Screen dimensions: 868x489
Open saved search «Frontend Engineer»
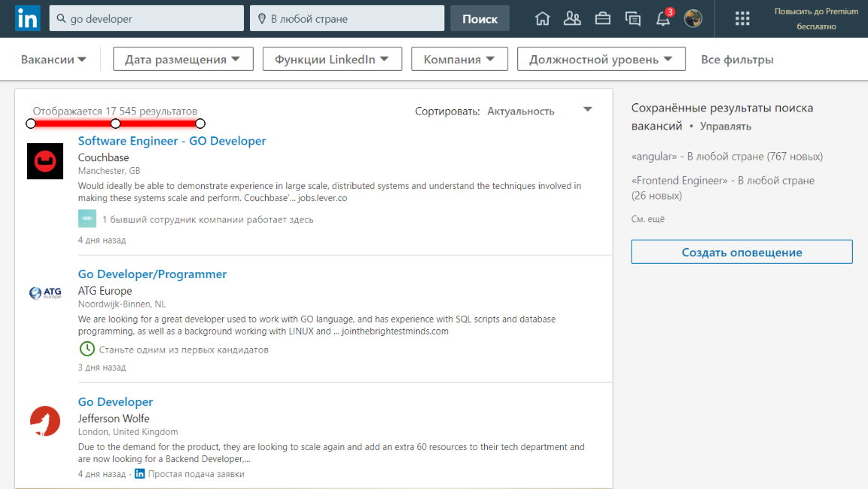point(723,188)
